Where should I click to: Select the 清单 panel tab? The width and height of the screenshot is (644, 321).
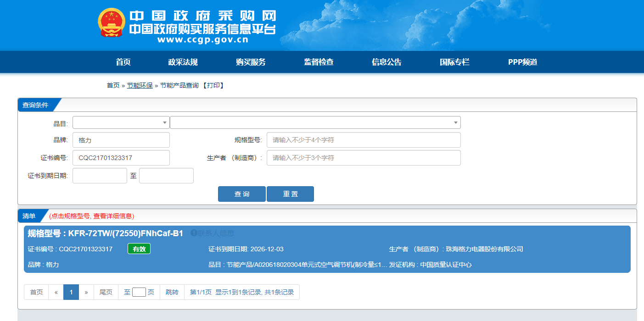pyautogui.click(x=29, y=216)
